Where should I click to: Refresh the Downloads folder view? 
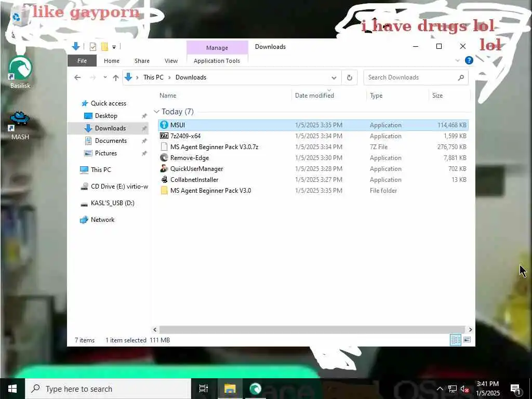pyautogui.click(x=350, y=78)
